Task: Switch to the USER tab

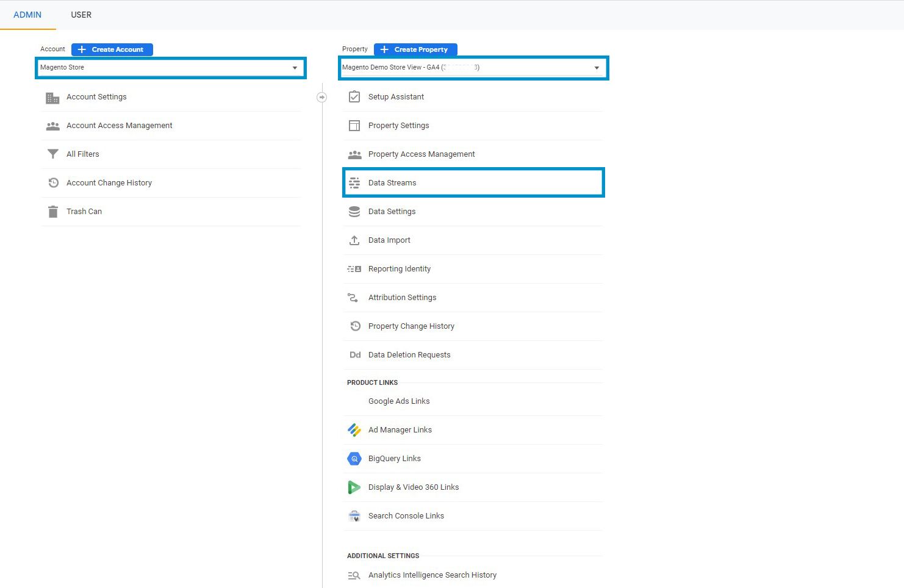Action: point(81,15)
